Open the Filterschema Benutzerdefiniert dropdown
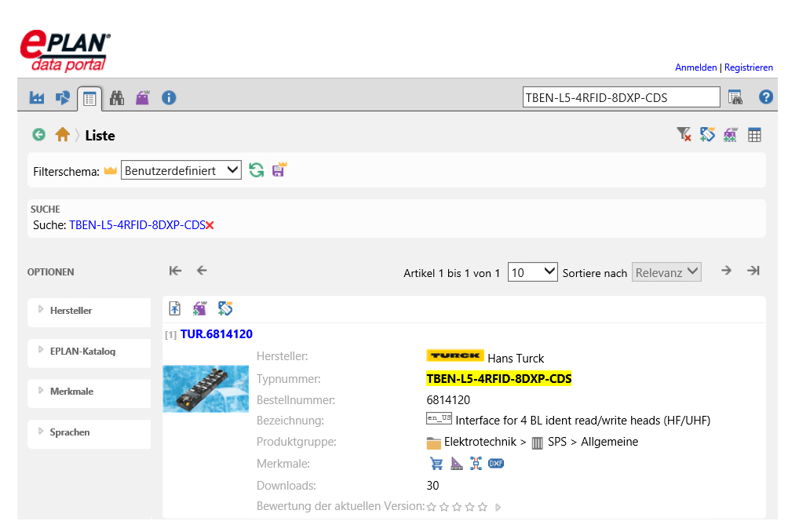 (181, 170)
